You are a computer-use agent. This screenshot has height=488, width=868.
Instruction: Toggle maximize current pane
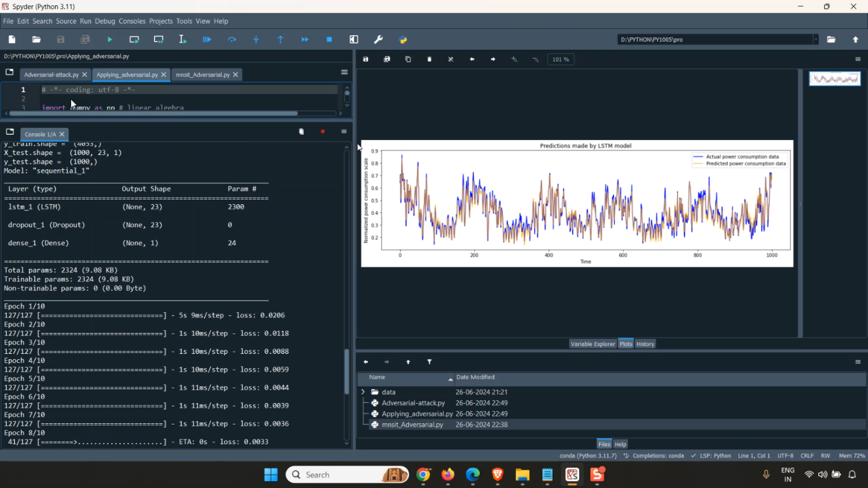(x=354, y=39)
